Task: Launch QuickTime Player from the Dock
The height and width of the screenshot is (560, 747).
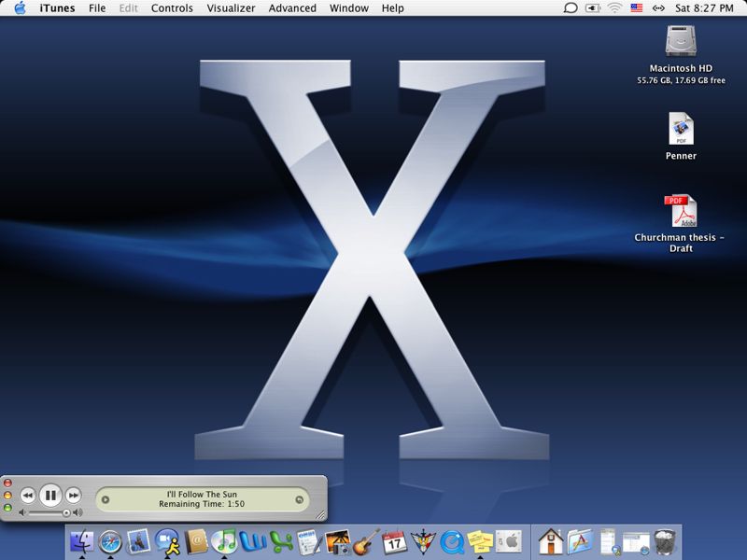Action: tap(452, 542)
